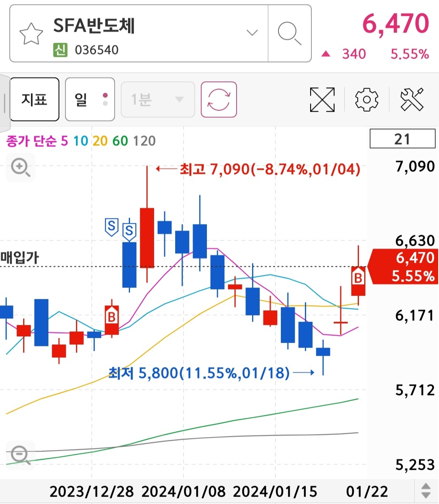439x504 pixels.
Task: Edit the candle count field showing 21
Action: [x=402, y=139]
